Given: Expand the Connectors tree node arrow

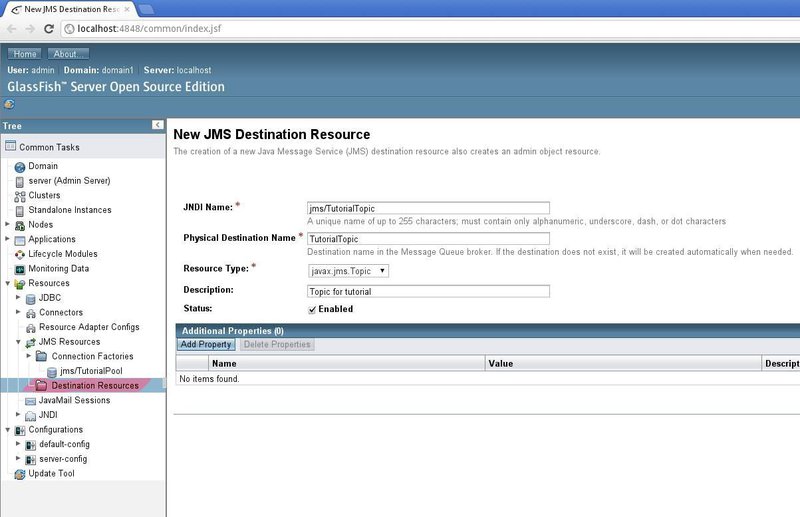Looking at the screenshot, I should pyautogui.click(x=18, y=311).
